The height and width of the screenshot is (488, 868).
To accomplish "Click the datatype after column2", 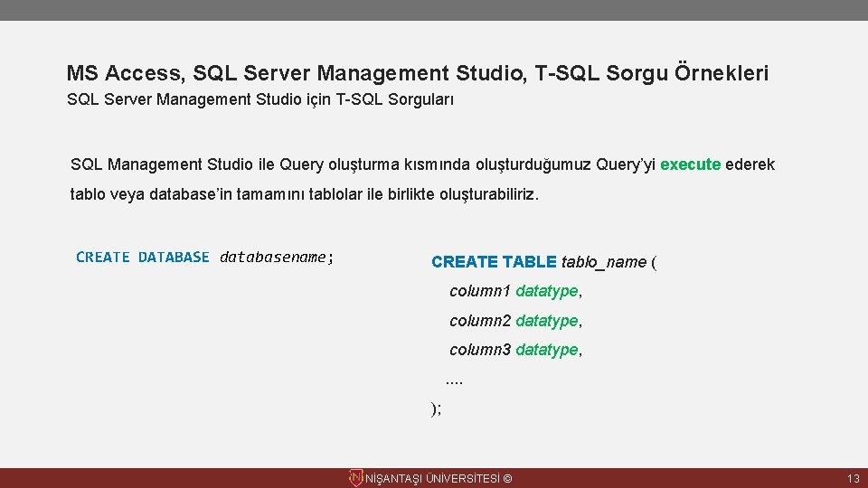I will coord(547,321).
